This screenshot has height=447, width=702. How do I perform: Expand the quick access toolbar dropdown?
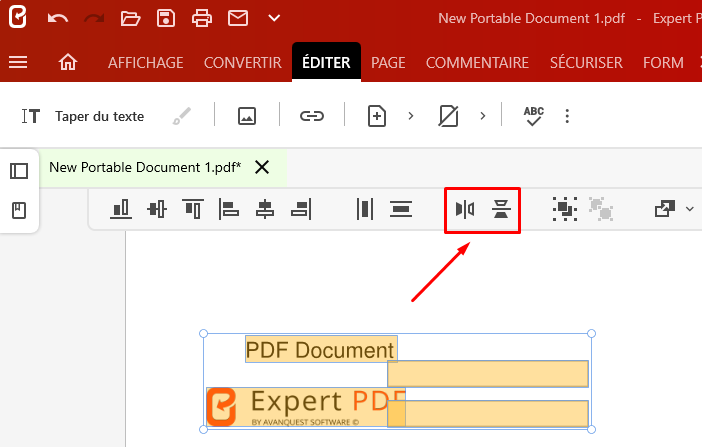click(274, 18)
